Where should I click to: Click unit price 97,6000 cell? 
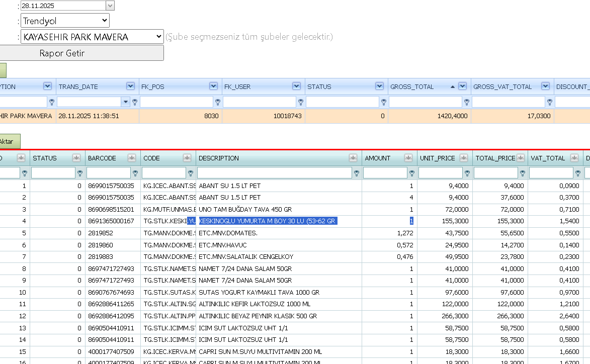coord(445,293)
